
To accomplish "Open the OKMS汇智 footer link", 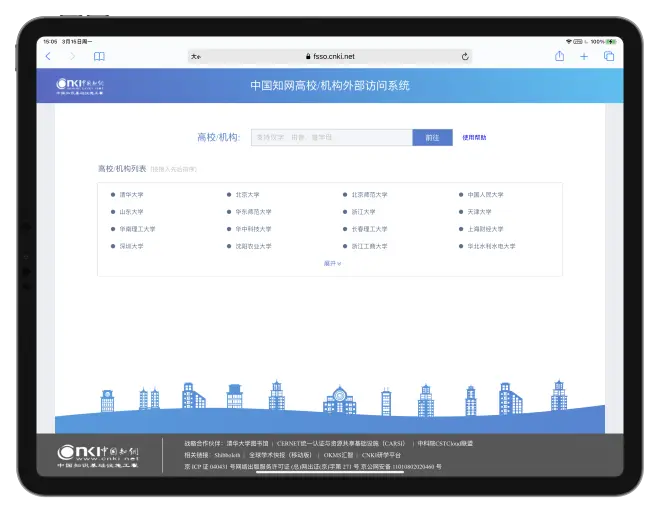I will [338, 455].
